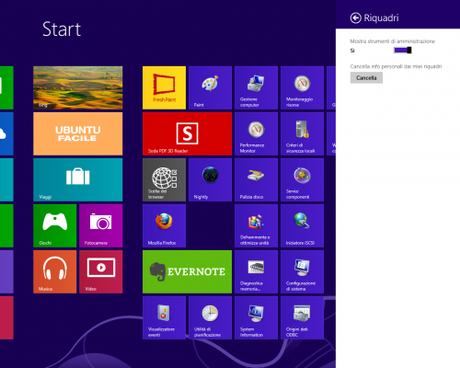Open Pulizia disco tile
460x368 pixels.
coord(256,180)
